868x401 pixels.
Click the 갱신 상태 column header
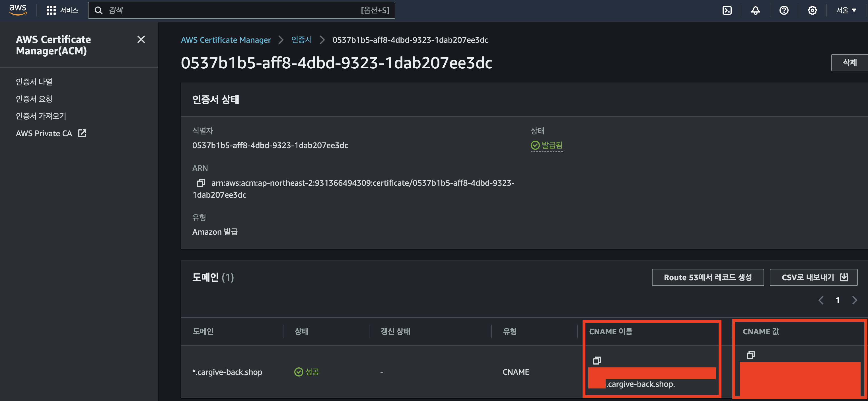coord(395,331)
